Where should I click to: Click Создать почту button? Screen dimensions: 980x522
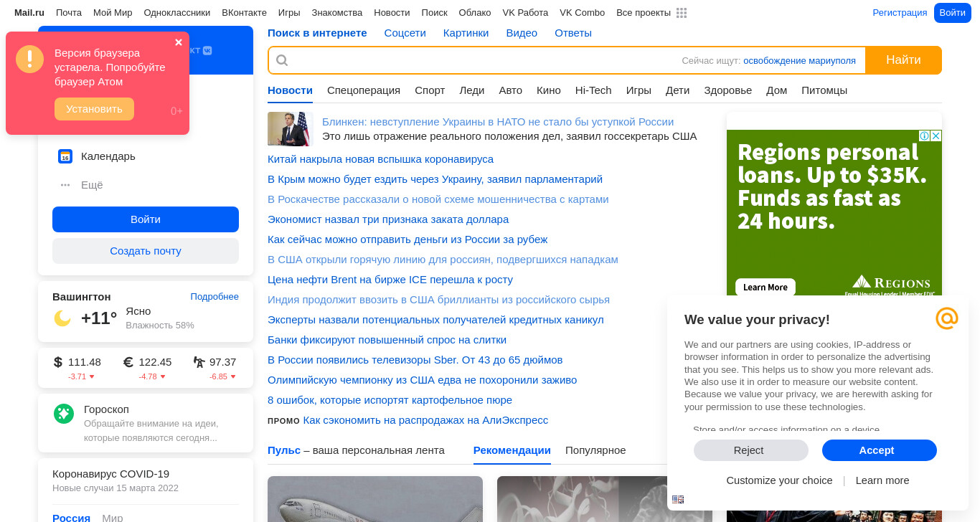(x=146, y=251)
